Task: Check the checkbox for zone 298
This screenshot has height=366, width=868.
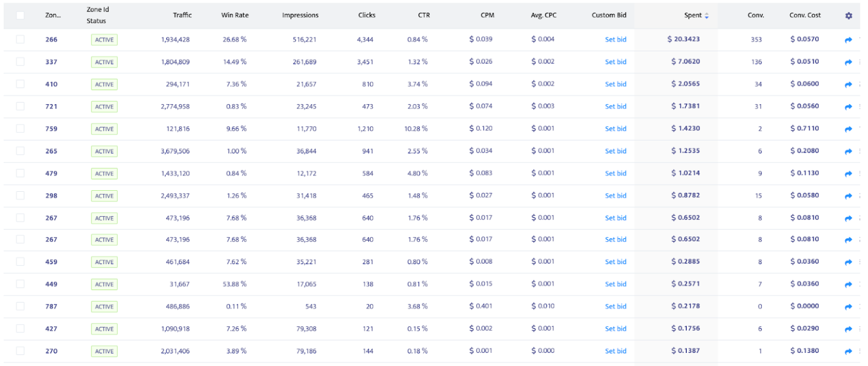Action: pos(20,196)
